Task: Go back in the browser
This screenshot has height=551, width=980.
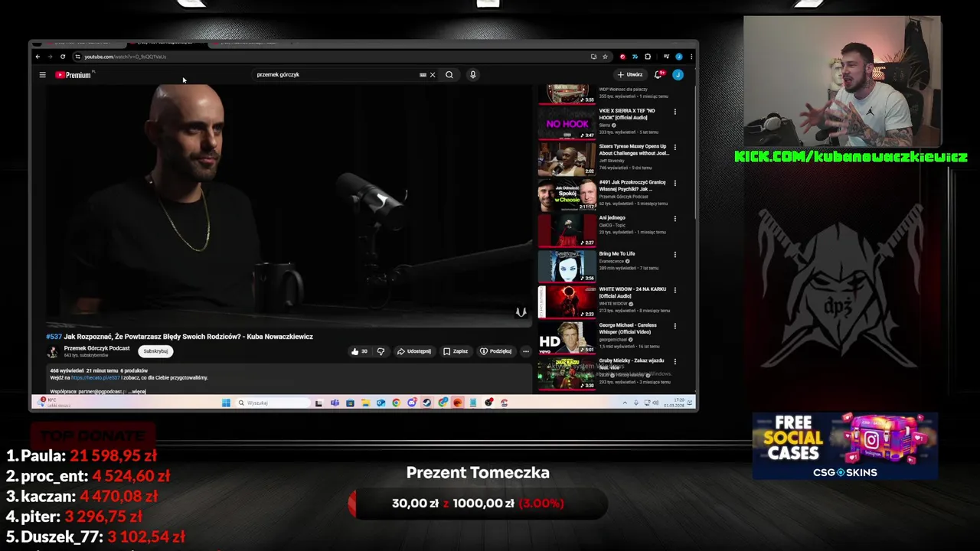Action: click(38, 57)
